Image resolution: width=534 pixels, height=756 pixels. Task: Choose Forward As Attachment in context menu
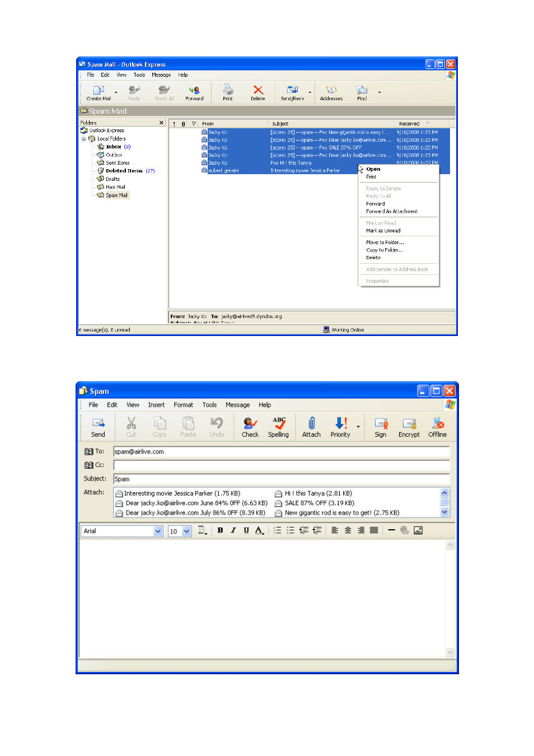pyautogui.click(x=392, y=212)
